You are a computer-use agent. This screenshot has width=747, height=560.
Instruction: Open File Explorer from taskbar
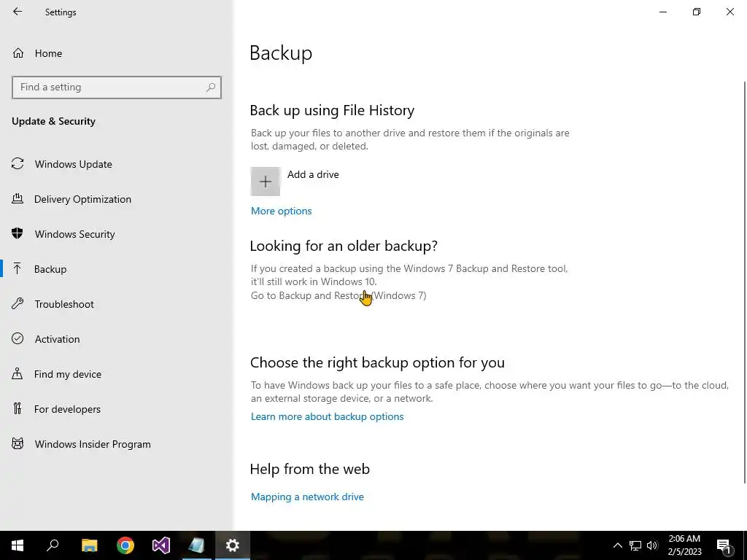89,545
